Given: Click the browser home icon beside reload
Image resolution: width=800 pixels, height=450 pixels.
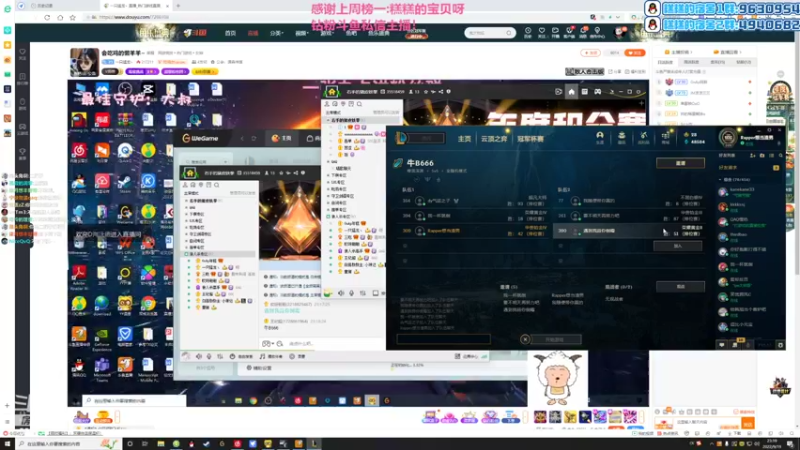Looking at the screenshot, I should 60,17.
